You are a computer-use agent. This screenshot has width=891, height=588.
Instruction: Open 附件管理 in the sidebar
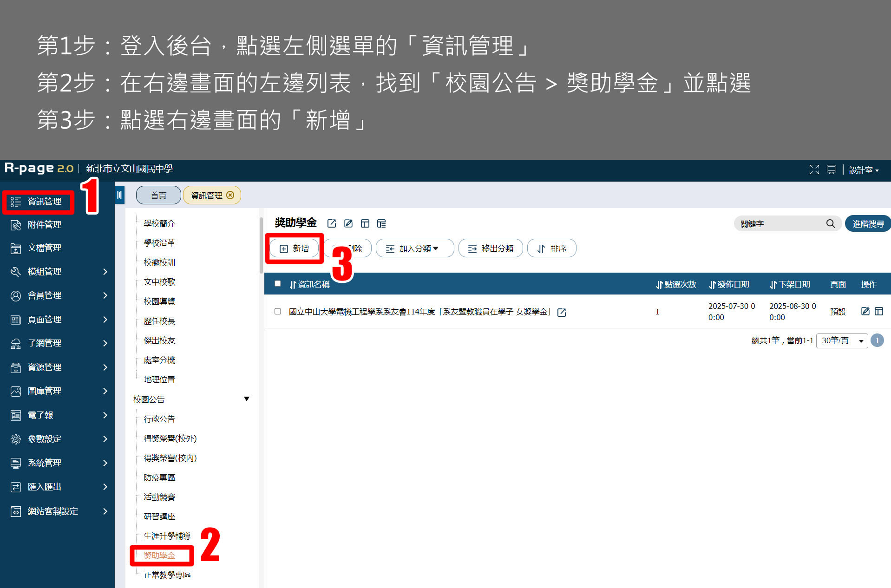(x=44, y=225)
